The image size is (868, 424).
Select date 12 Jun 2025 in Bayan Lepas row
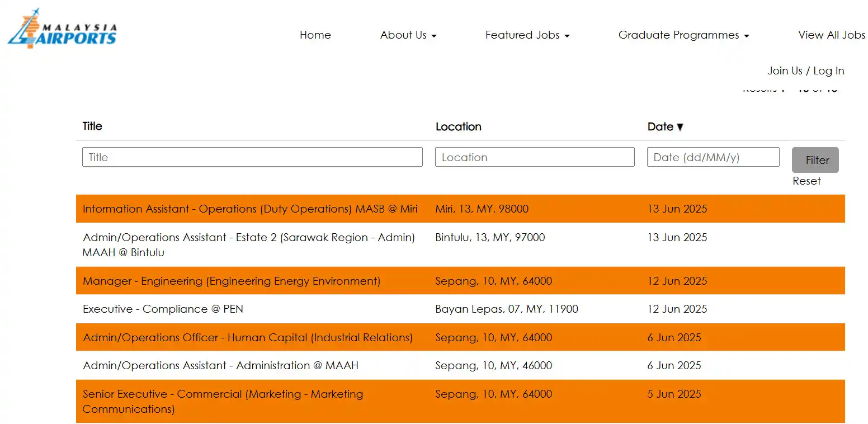tap(677, 309)
